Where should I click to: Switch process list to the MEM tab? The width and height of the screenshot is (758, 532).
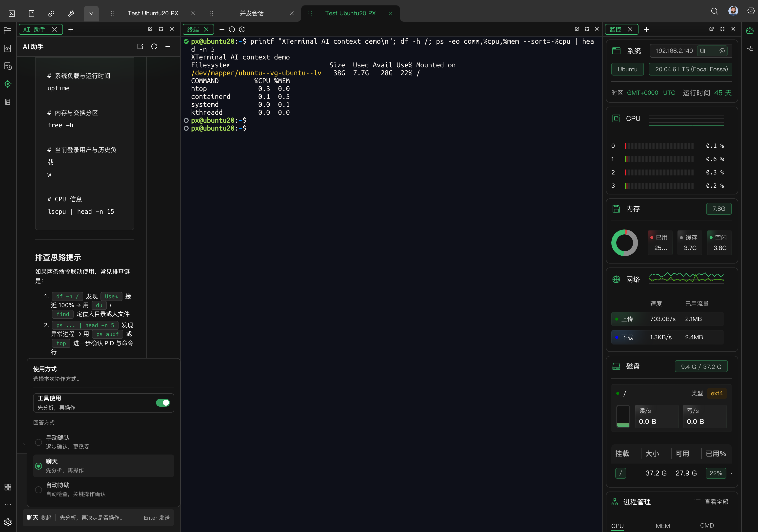(x=663, y=526)
